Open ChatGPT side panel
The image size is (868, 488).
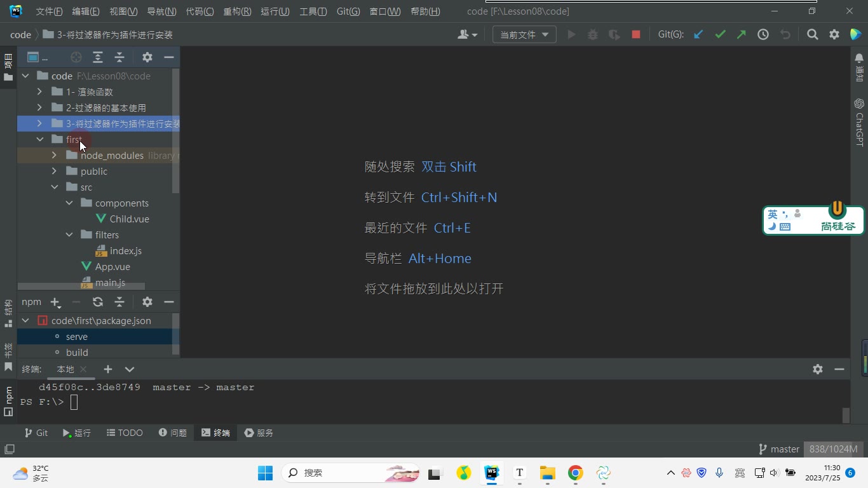[x=859, y=122]
